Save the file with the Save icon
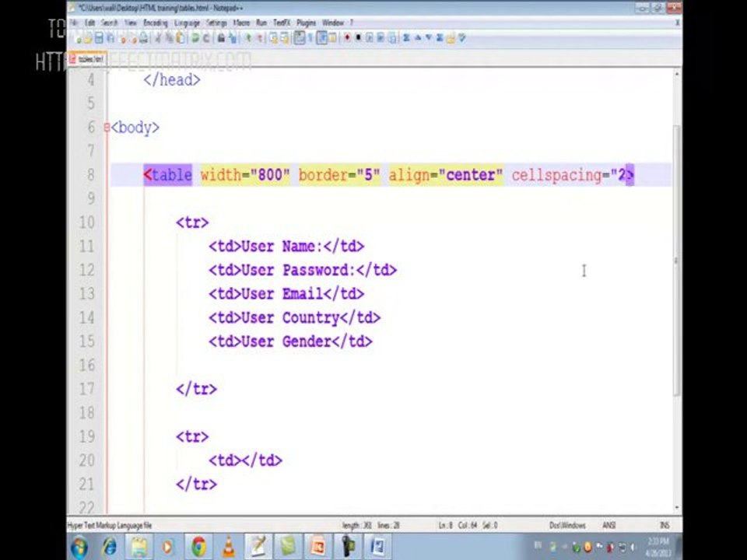Image resolution: width=747 pixels, height=560 pixels. 100,39
